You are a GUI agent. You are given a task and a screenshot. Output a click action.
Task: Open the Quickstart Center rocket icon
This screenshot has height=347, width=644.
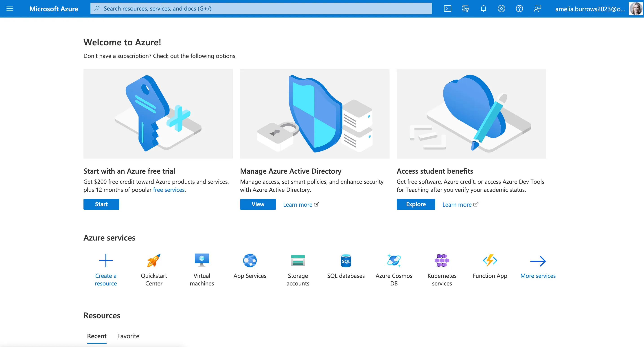[154, 261]
